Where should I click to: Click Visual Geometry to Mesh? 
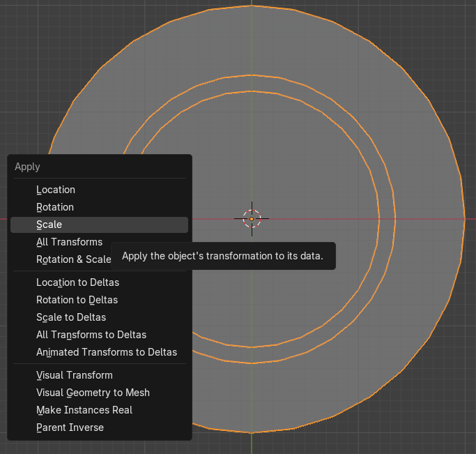(93, 393)
